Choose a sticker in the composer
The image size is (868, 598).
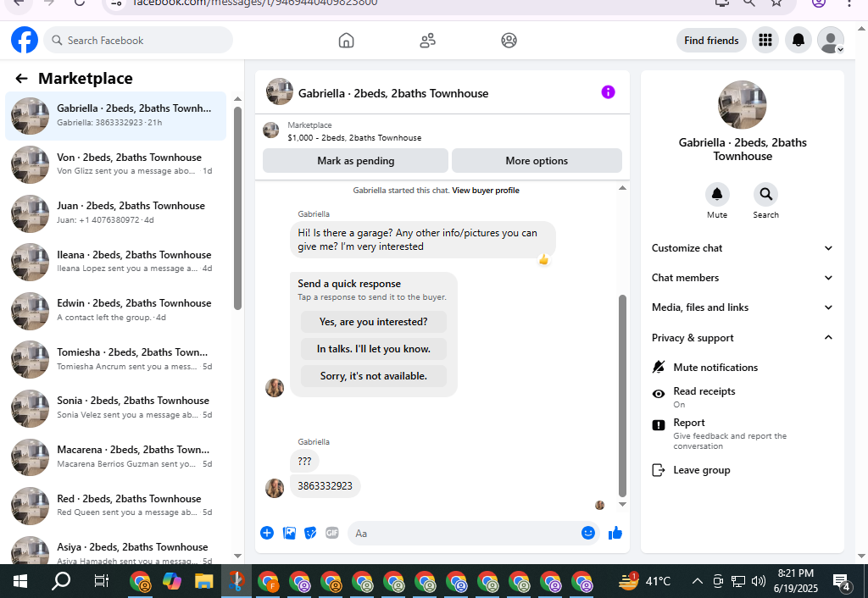pos(310,533)
